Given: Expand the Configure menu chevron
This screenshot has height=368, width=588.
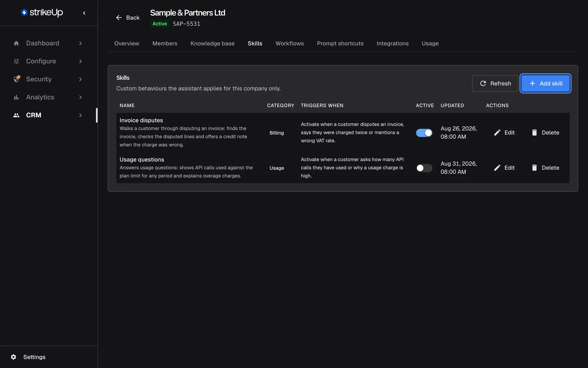Looking at the screenshot, I should point(80,61).
